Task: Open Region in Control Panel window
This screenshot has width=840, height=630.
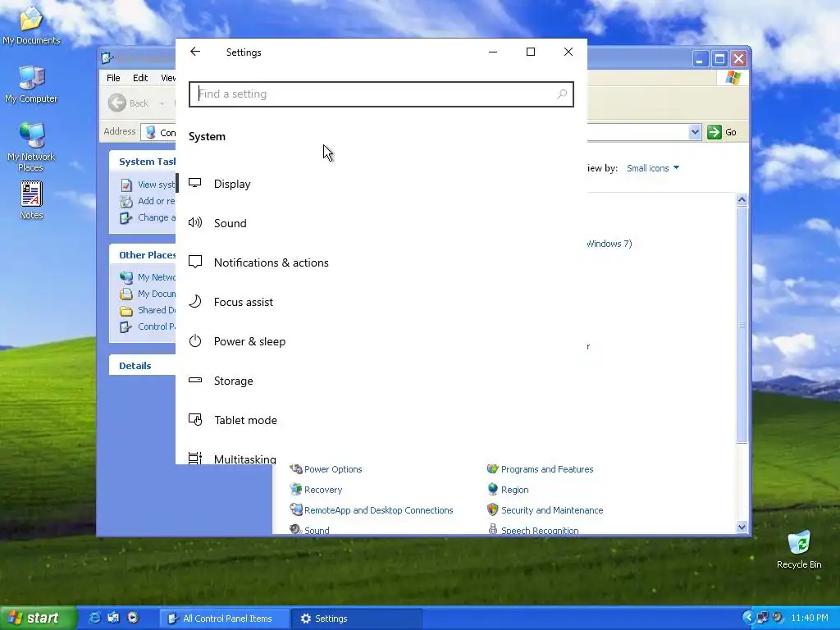Action: tap(508, 490)
